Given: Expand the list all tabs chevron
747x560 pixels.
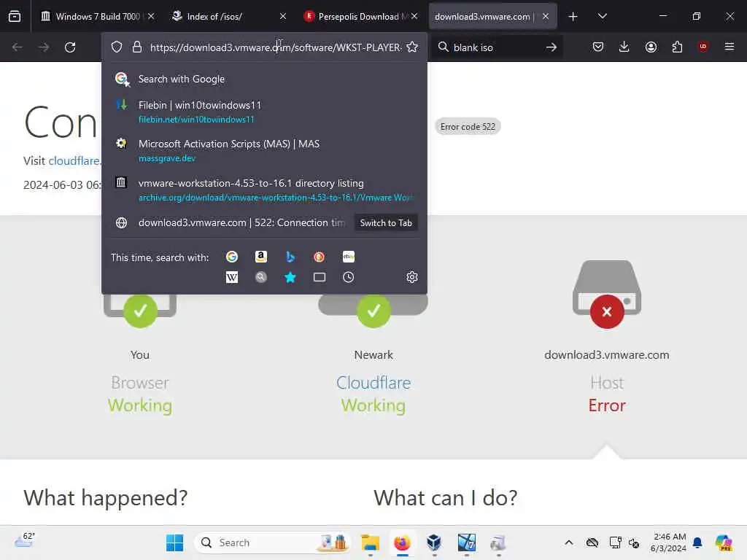Looking at the screenshot, I should (602, 16).
